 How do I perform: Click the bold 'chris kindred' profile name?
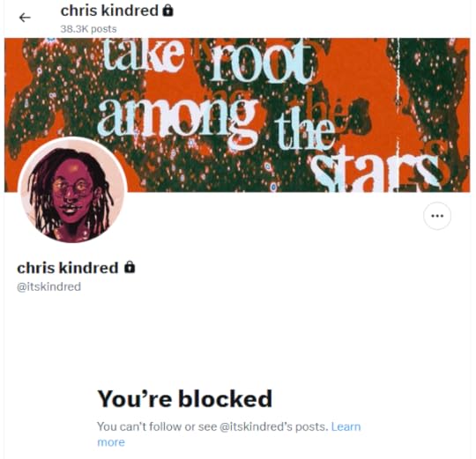(68, 268)
